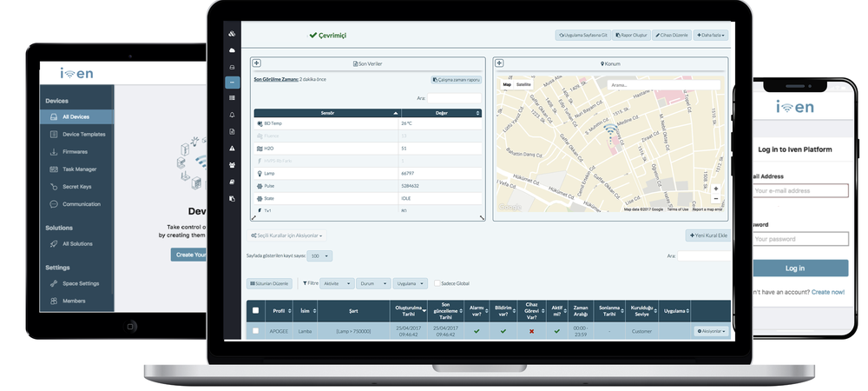Open Daha fazla dropdown
This screenshot has height=391, width=868.
click(x=711, y=35)
